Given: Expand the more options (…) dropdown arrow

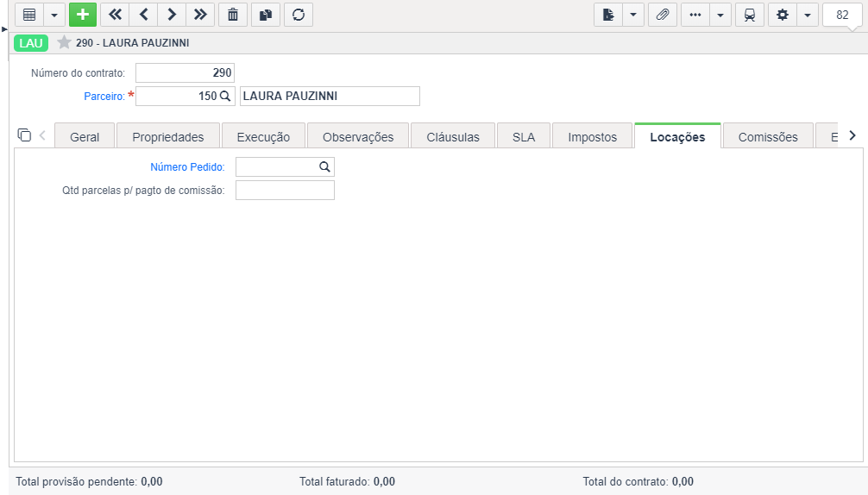Looking at the screenshot, I should click(x=720, y=15).
